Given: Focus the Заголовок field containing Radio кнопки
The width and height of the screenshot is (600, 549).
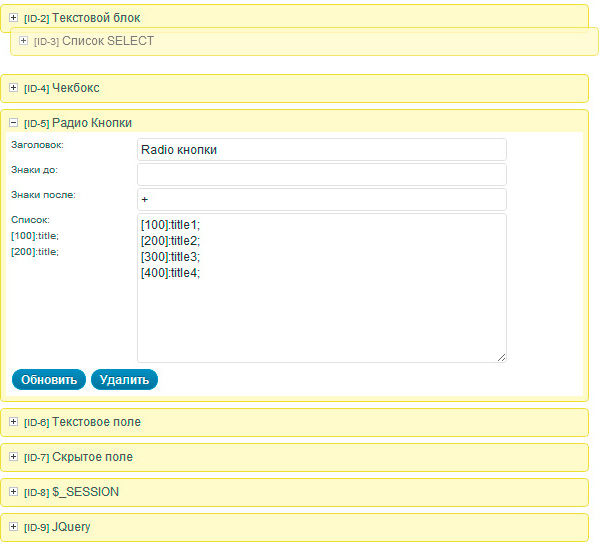Looking at the screenshot, I should 322,150.
